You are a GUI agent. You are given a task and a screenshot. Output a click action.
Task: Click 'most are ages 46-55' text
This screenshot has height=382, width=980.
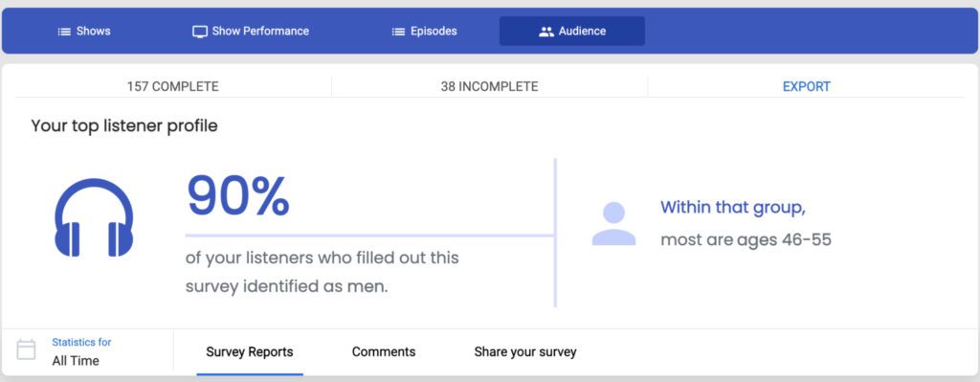coord(746,240)
